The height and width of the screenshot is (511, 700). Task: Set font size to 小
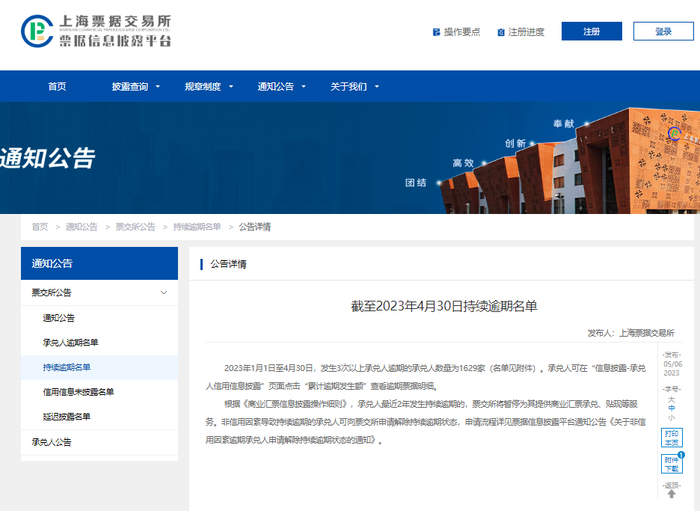point(671,418)
